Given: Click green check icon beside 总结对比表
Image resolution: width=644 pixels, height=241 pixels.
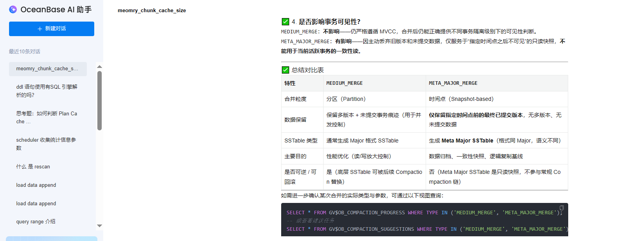Looking at the screenshot, I should [x=285, y=70].
